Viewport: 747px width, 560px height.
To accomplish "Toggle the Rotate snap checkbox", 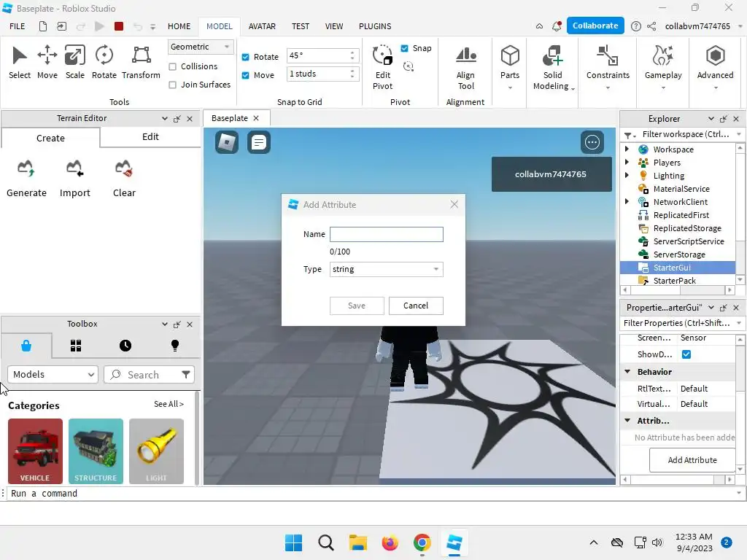I will 245,57.
